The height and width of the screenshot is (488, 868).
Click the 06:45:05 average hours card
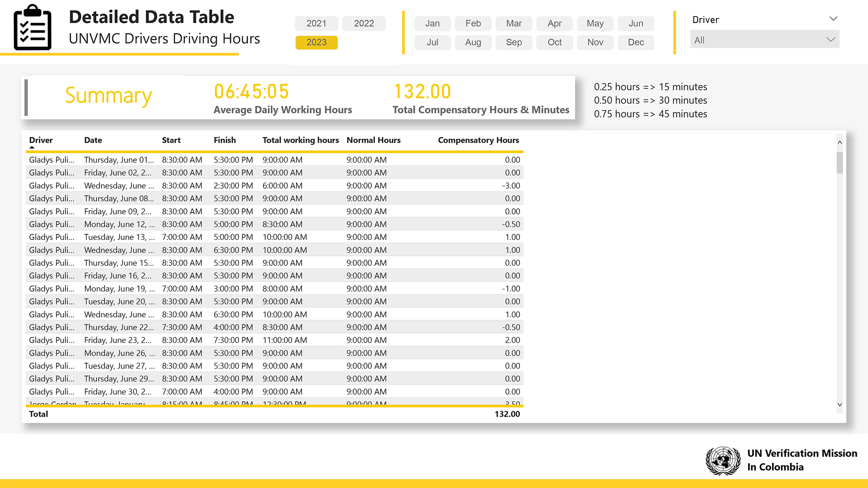click(x=283, y=98)
